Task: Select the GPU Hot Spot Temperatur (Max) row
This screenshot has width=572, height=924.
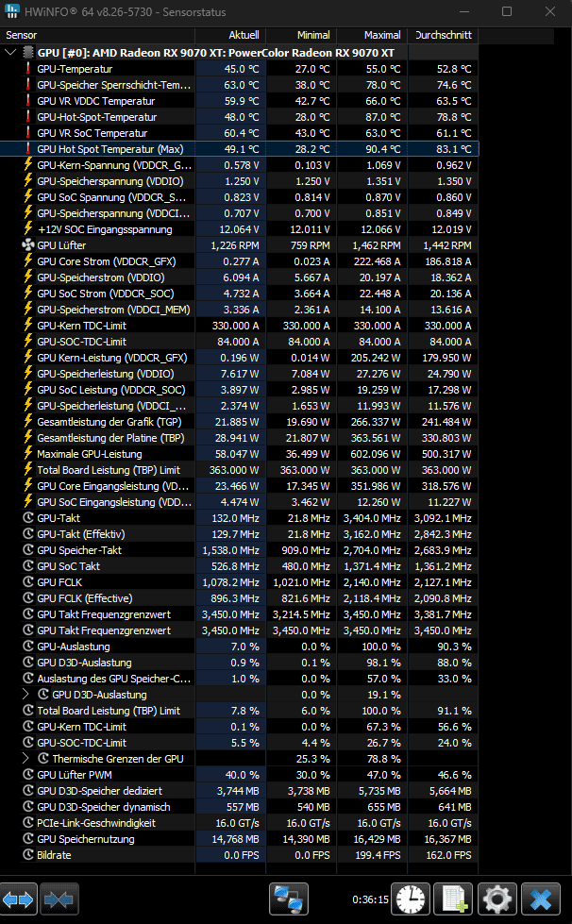Action: coord(239,149)
